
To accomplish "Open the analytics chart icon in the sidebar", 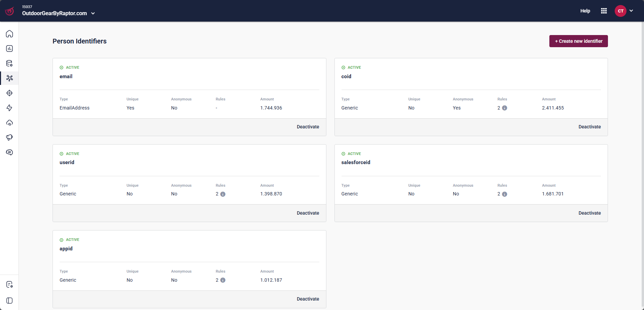I will click(9, 49).
